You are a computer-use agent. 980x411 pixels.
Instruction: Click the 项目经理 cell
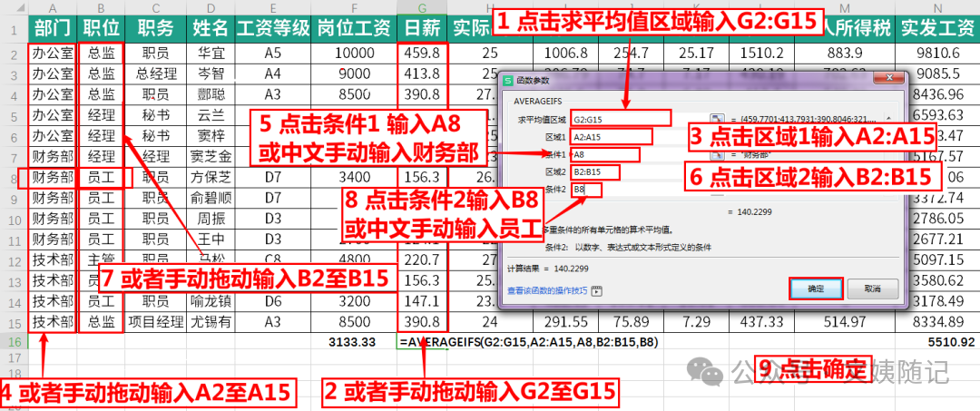156,322
